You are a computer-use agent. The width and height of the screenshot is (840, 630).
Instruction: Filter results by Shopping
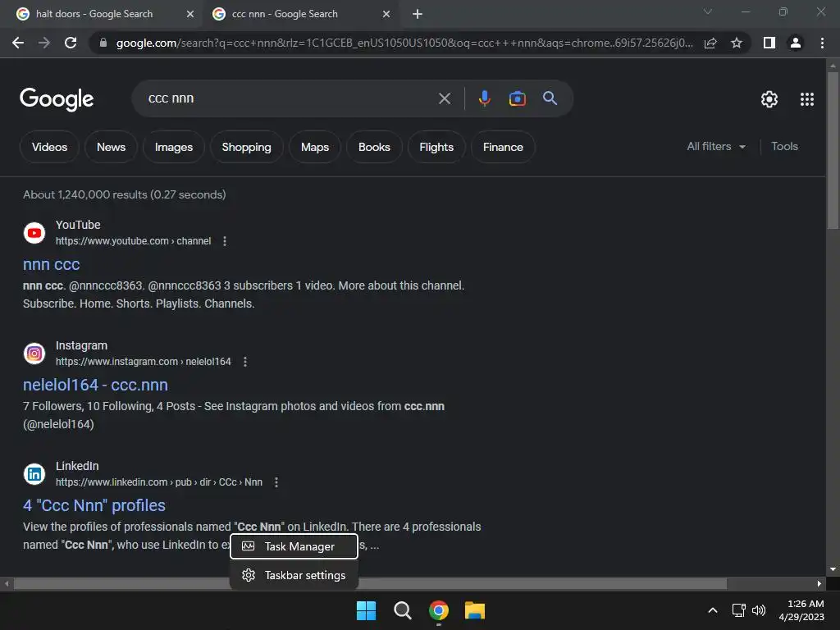click(x=246, y=147)
